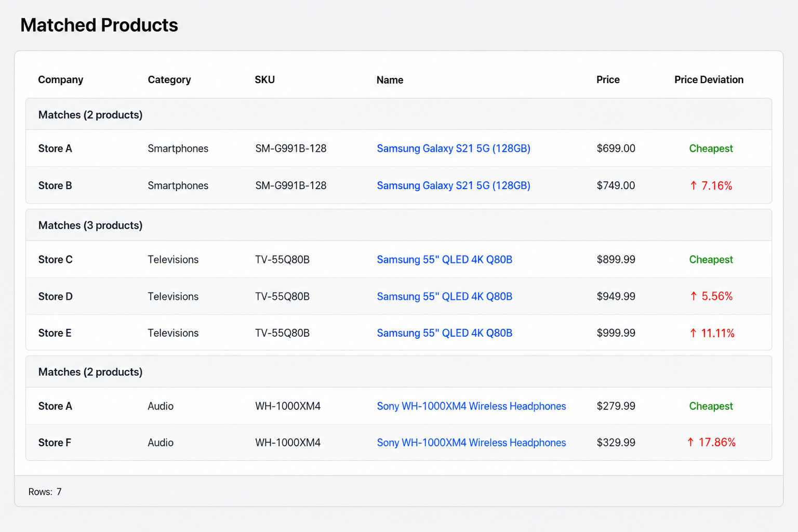Click the $949.99 price cell
Image resolution: width=798 pixels, height=532 pixels.
click(616, 296)
